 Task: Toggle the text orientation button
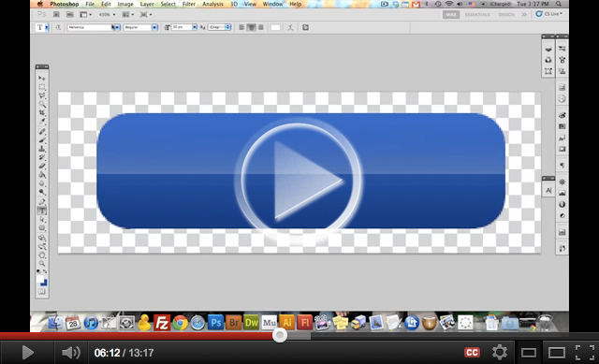(58, 27)
